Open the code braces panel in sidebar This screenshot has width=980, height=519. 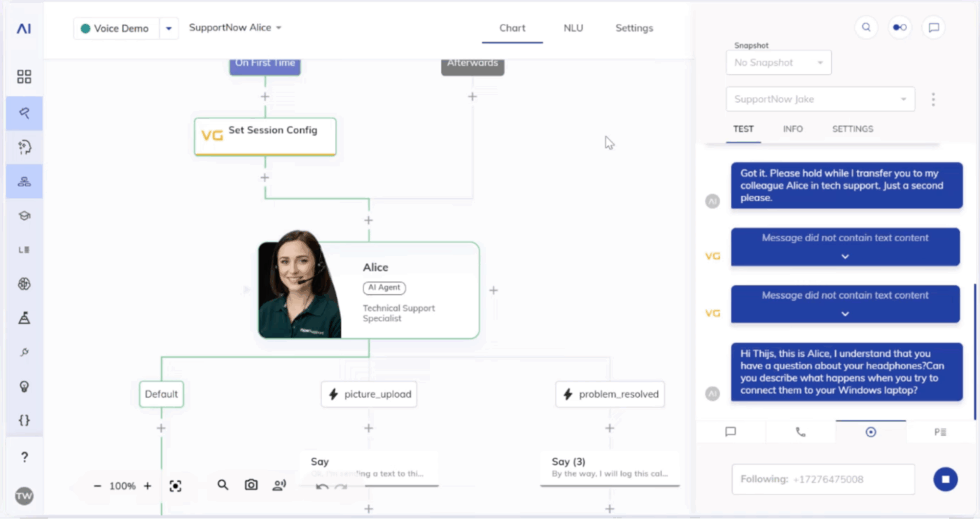click(x=24, y=420)
